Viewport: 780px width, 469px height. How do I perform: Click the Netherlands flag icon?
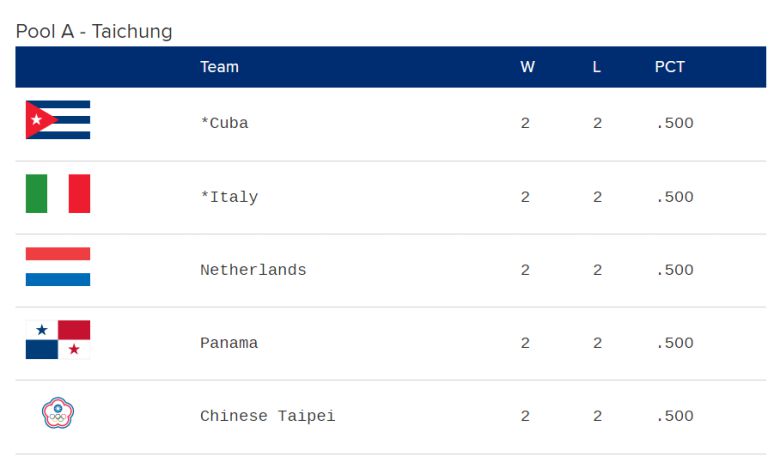pyautogui.click(x=58, y=267)
